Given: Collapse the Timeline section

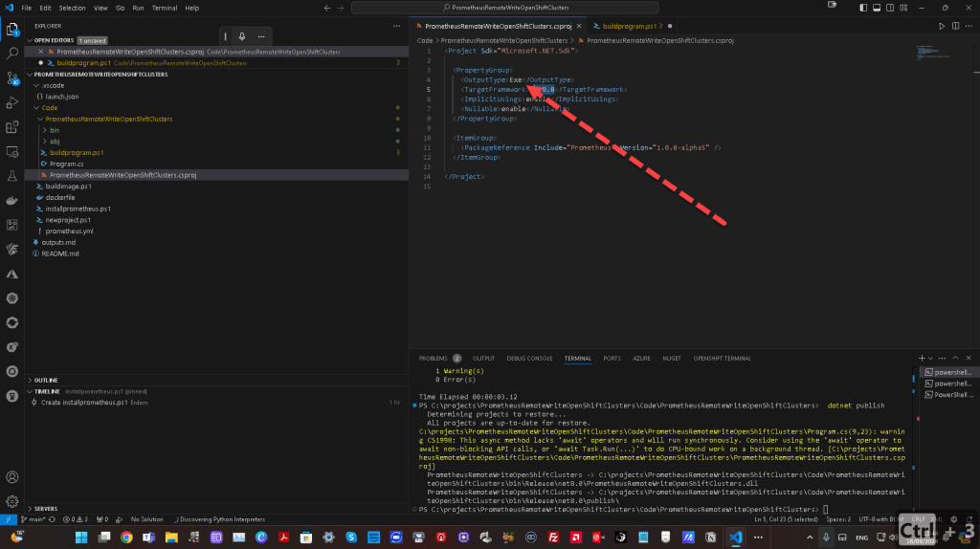Looking at the screenshot, I should 30,391.
